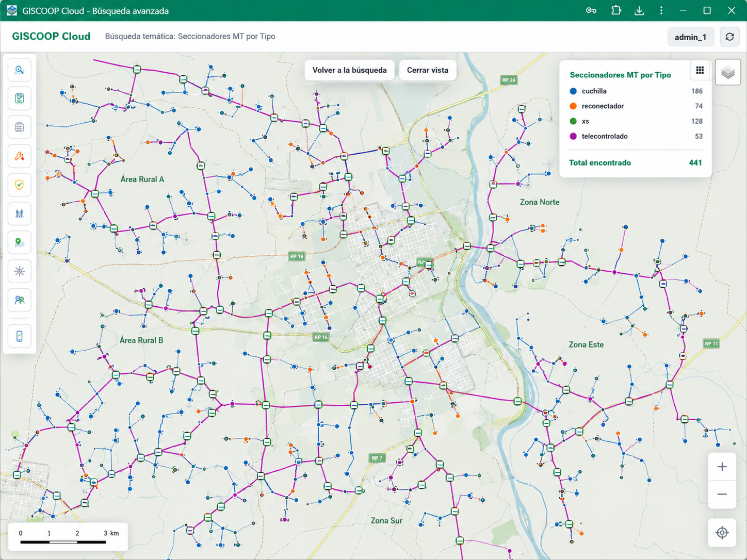Click the grid icon in the legend panel
Screen dimensions: 747x560
pos(700,71)
